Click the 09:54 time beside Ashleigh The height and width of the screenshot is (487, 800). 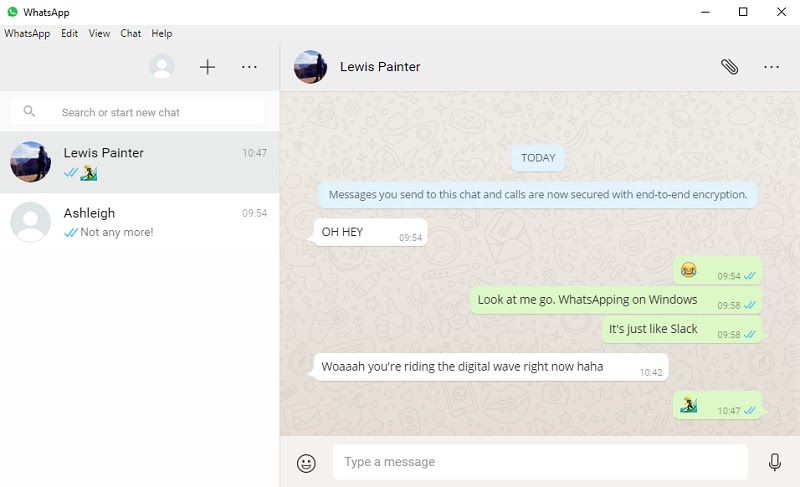[x=254, y=213]
